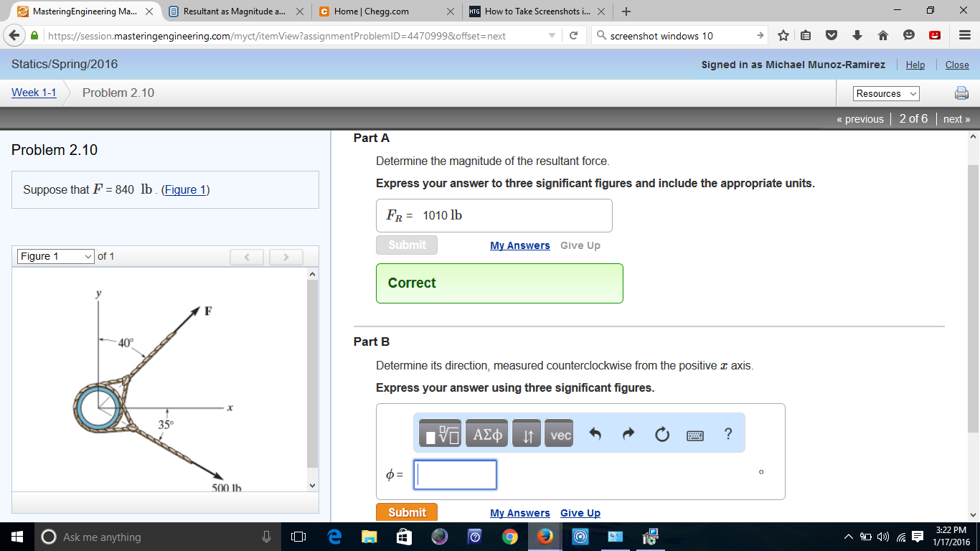Submit the Part B answer
980x551 pixels.
pos(407,512)
